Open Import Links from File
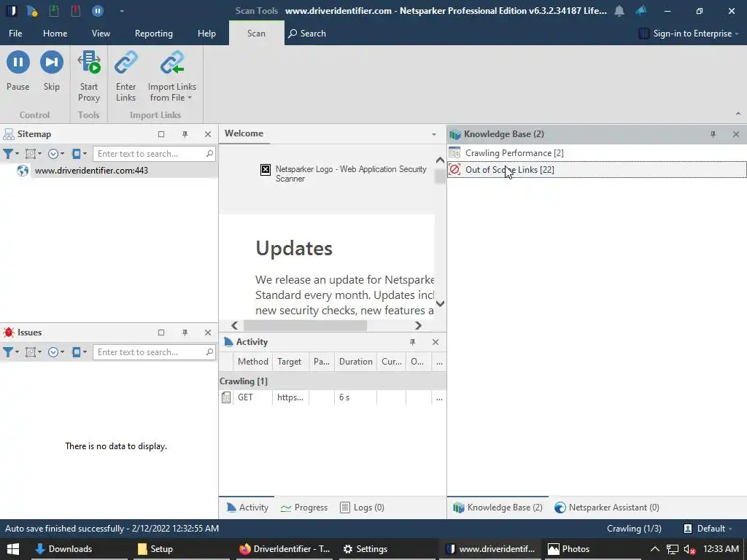This screenshot has width=747, height=560. (172, 76)
